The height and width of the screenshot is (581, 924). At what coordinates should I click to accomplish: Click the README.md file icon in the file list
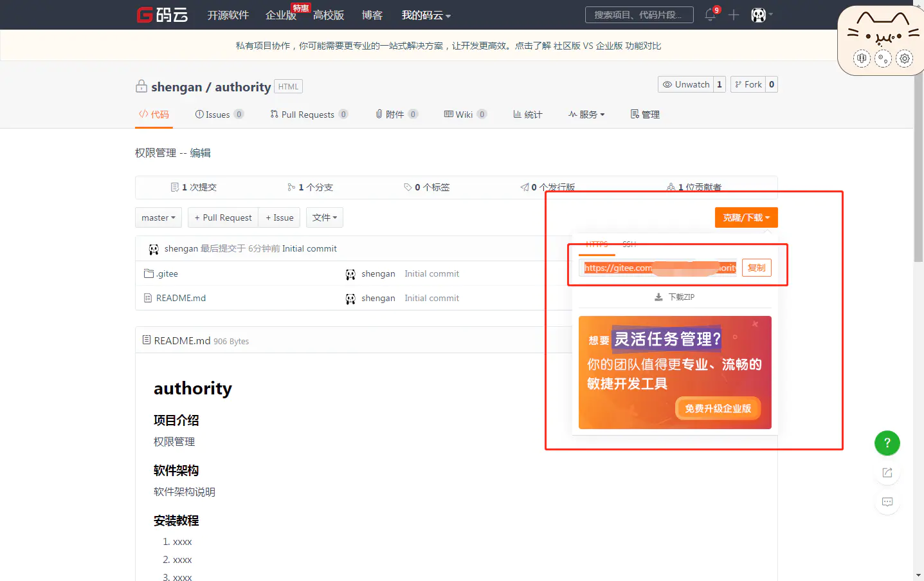(148, 298)
